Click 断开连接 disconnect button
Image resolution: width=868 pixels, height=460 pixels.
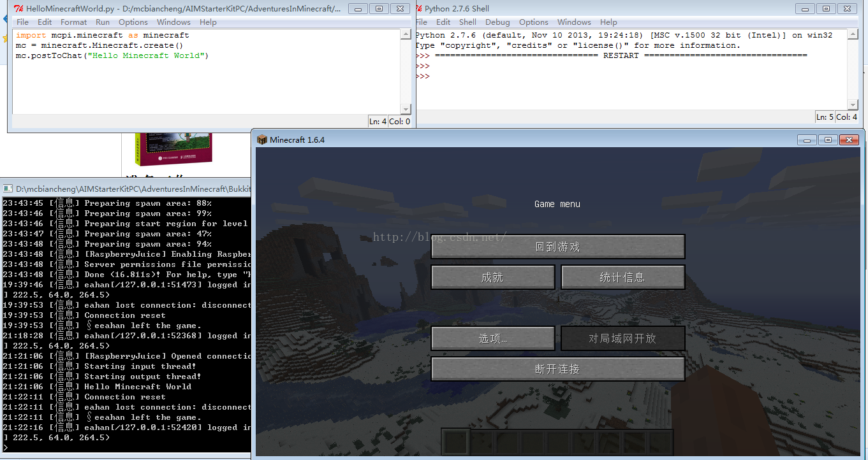pos(558,369)
